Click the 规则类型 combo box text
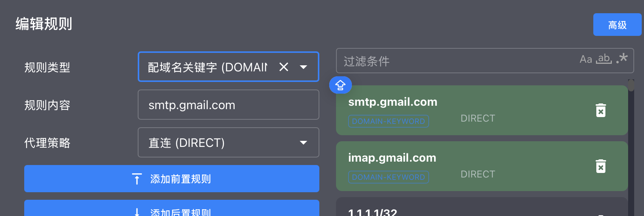 click(x=207, y=67)
